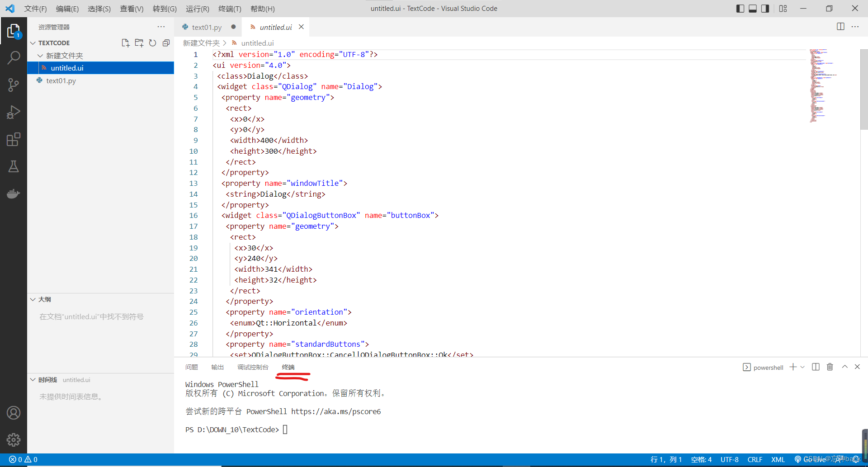The width and height of the screenshot is (868, 467).
Task: Customize layout from title bar icon
Action: (x=783, y=9)
